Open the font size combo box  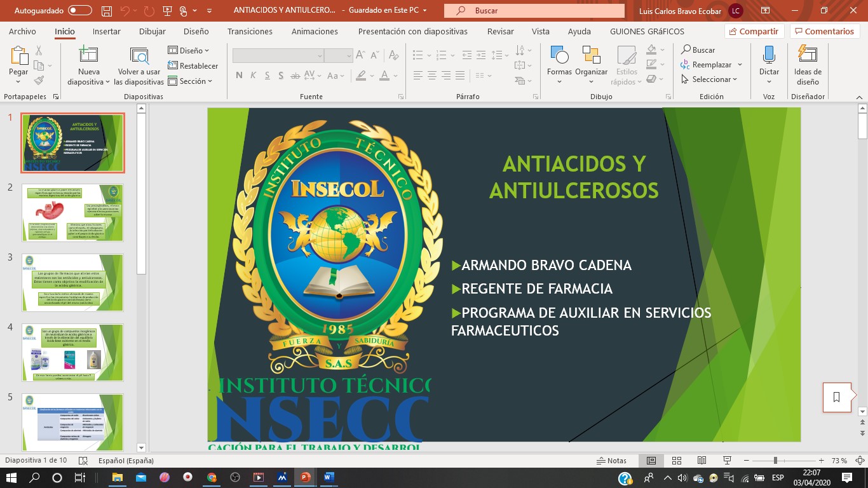coord(338,55)
